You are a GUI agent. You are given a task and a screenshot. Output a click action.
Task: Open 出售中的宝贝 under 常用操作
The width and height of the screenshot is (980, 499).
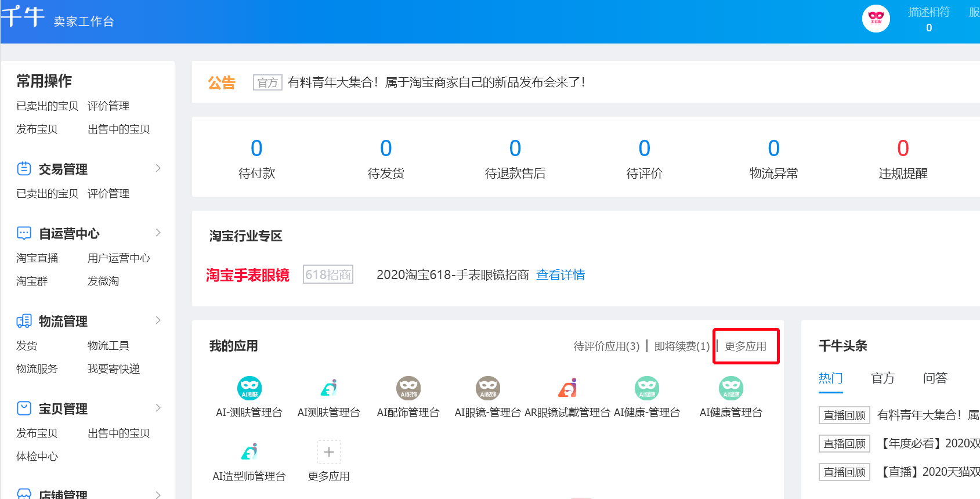pyautogui.click(x=119, y=129)
